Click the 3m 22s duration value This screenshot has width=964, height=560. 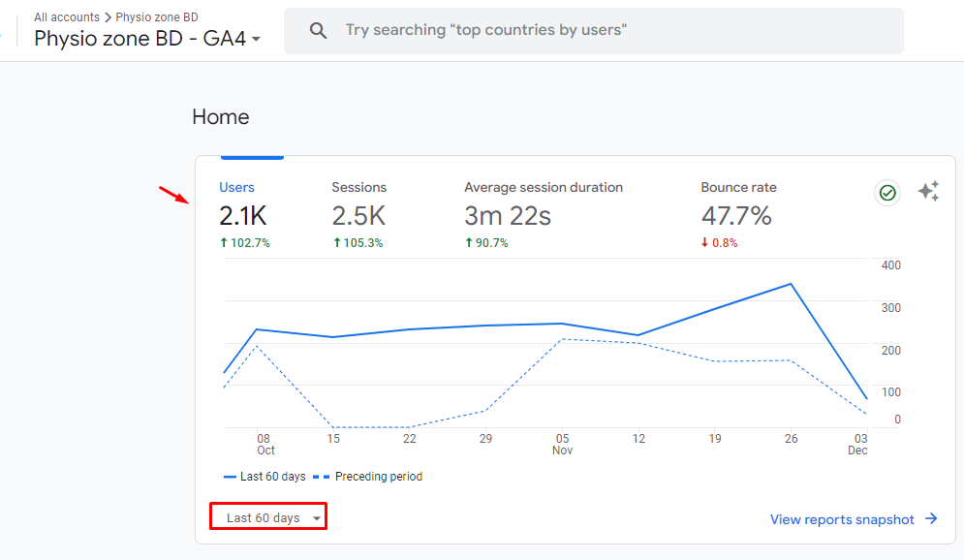coord(508,216)
